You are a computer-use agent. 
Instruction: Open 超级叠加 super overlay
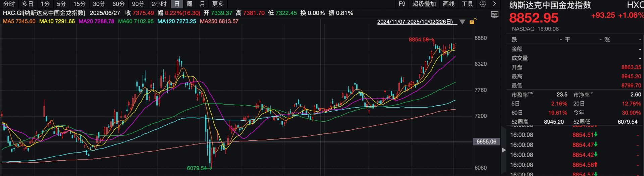point(424,4)
